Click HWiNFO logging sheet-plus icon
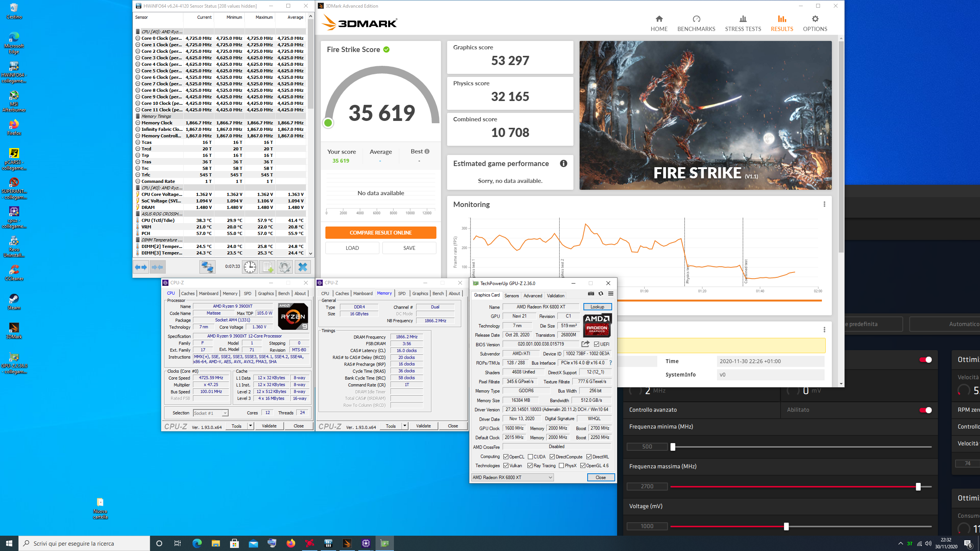980x551 pixels. [x=267, y=267]
